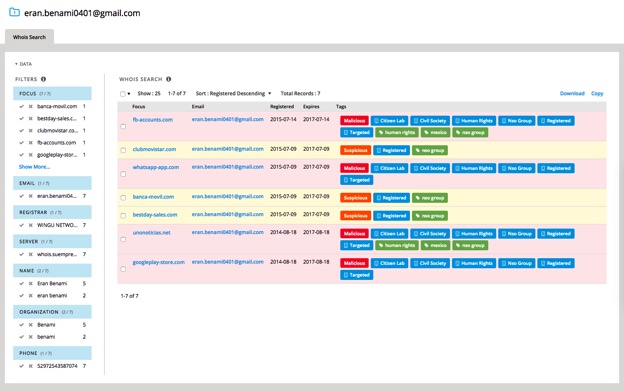
Task: Exclude banca-movil.com filter with X icon
Action: click(x=30, y=107)
